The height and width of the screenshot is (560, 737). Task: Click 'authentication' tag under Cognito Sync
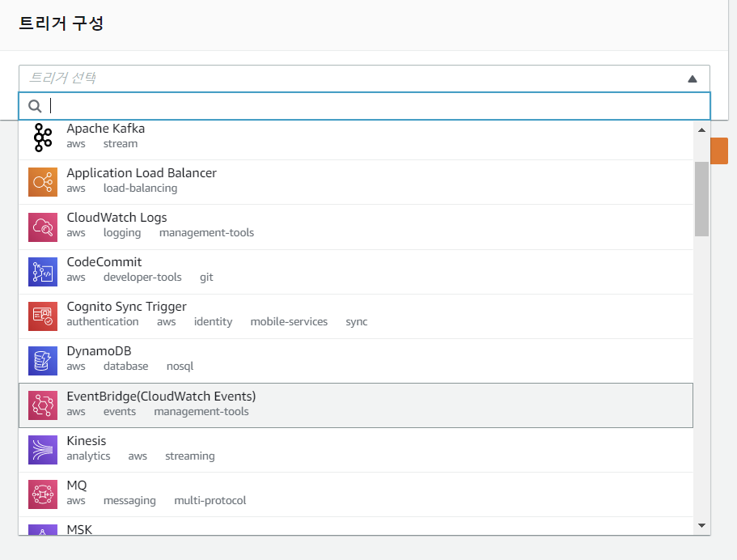(103, 321)
